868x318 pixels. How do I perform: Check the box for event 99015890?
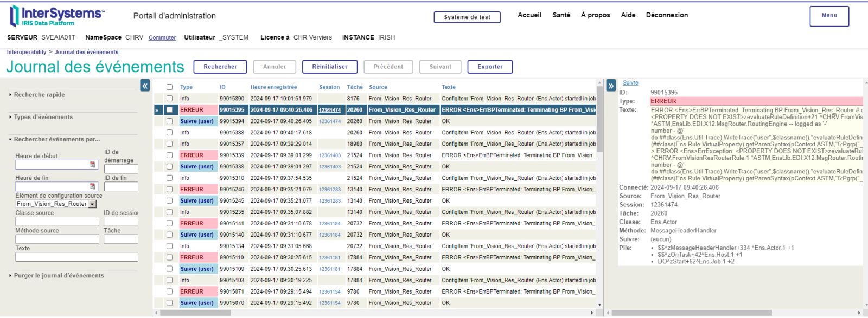tap(169, 99)
